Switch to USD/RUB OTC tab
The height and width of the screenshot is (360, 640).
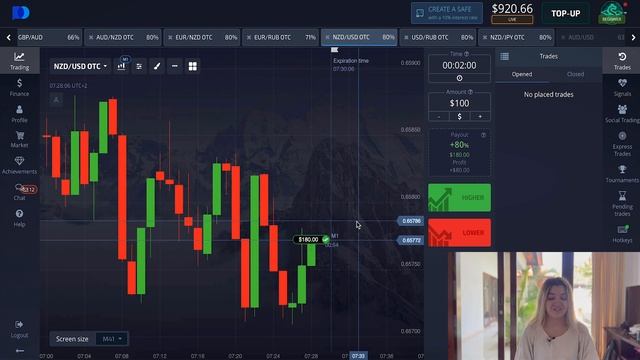tap(438, 37)
